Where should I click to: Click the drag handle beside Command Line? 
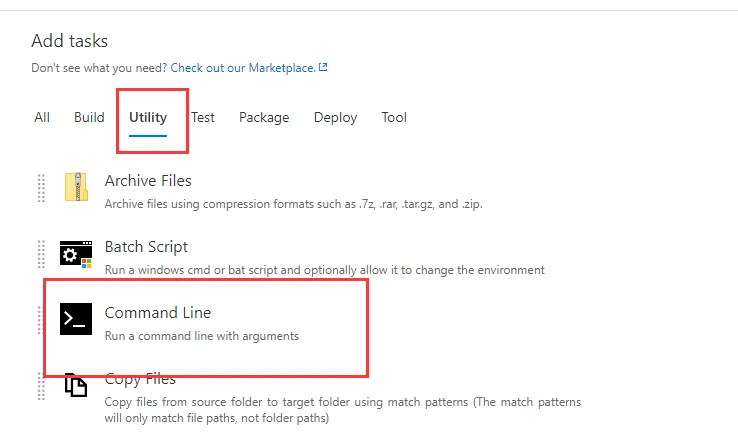(x=42, y=320)
